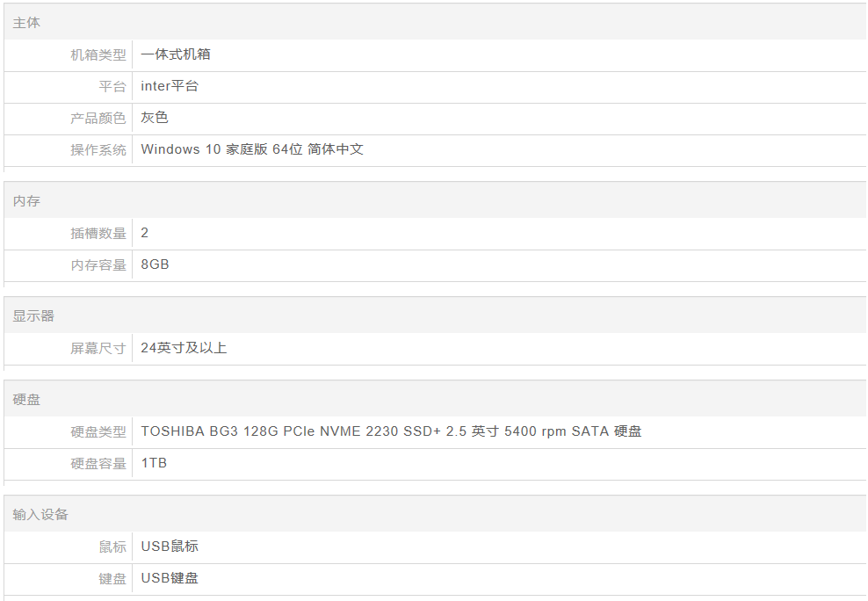Select the USB键盘 keyboard value
The width and height of the screenshot is (868, 601).
[170, 578]
